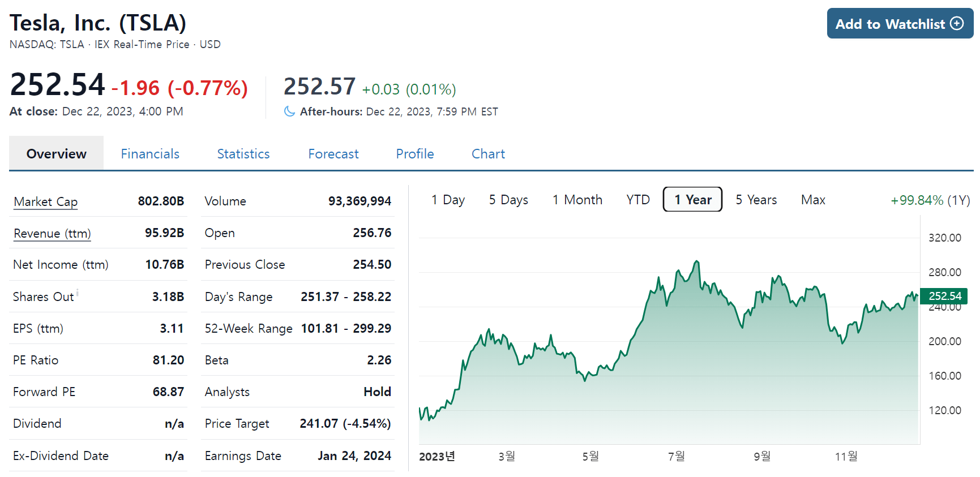980x477 pixels.
Task: Click the +0.03 (0.01%) after-hours change
Action: (409, 89)
